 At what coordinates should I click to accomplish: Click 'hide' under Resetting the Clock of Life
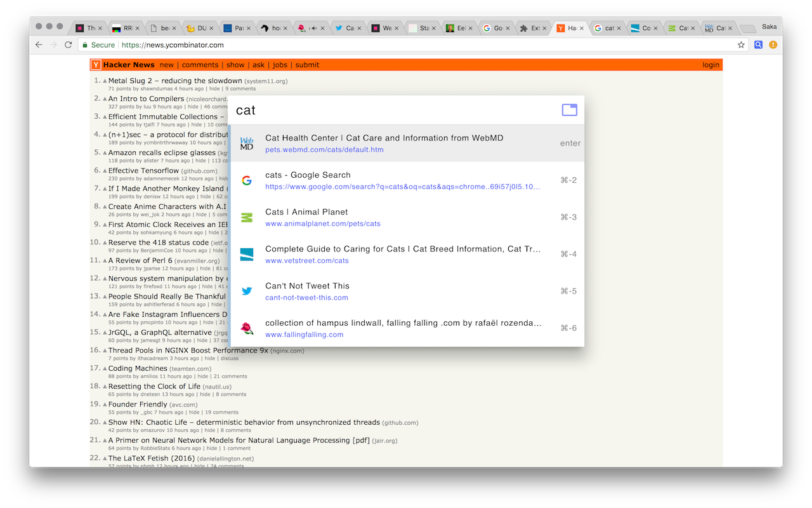(x=205, y=394)
